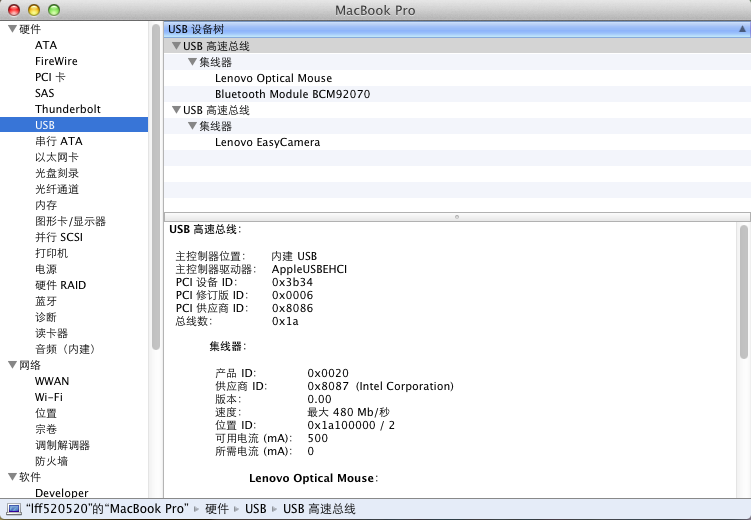Viewport: 751px width, 520px height.
Task: Collapse the 网络 sidebar section
Action: (11, 365)
